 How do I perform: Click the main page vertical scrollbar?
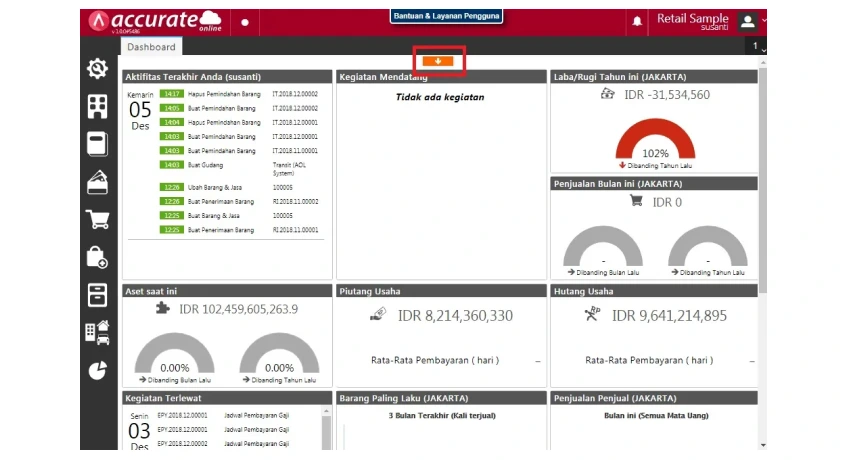coord(762,181)
